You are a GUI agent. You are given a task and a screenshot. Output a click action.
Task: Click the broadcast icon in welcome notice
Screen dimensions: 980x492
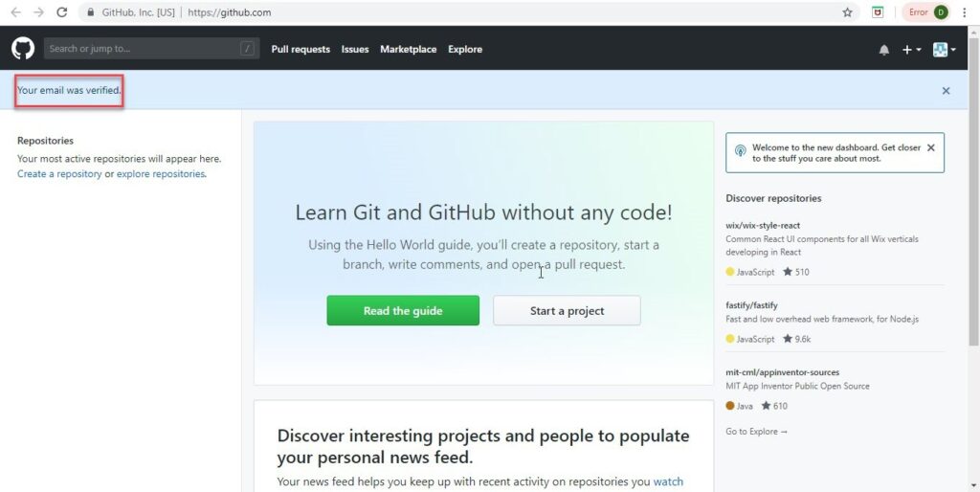740,150
